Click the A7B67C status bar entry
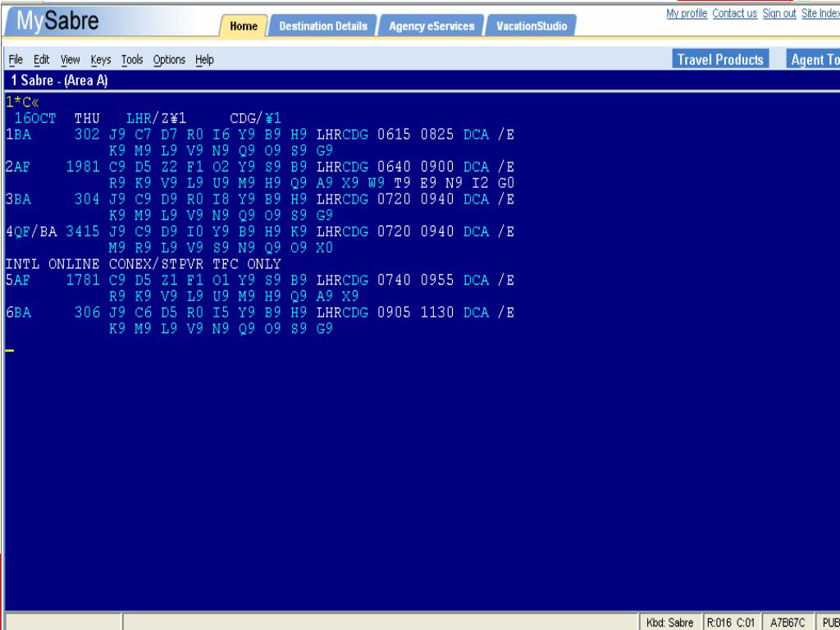 [x=787, y=623]
